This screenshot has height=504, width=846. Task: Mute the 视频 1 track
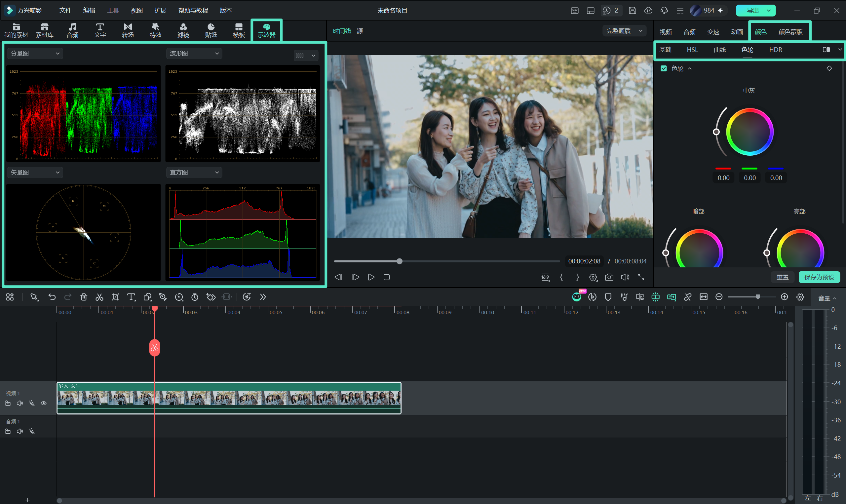(x=20, y=404)
